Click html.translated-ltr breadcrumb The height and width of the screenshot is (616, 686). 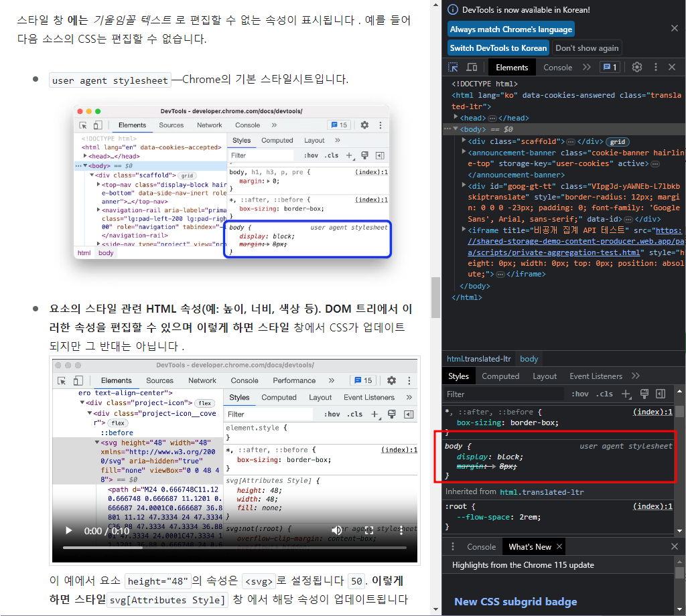click(x=478, y=359)
